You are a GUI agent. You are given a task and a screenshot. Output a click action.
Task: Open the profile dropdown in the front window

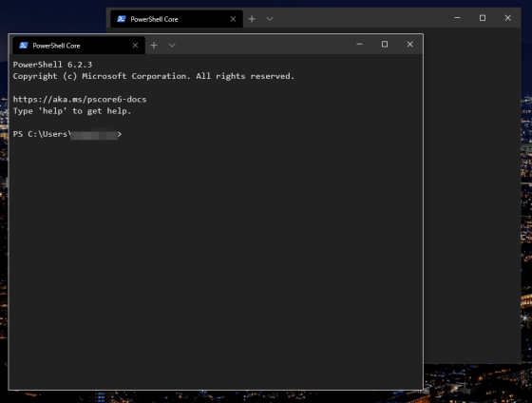(172, 46)
